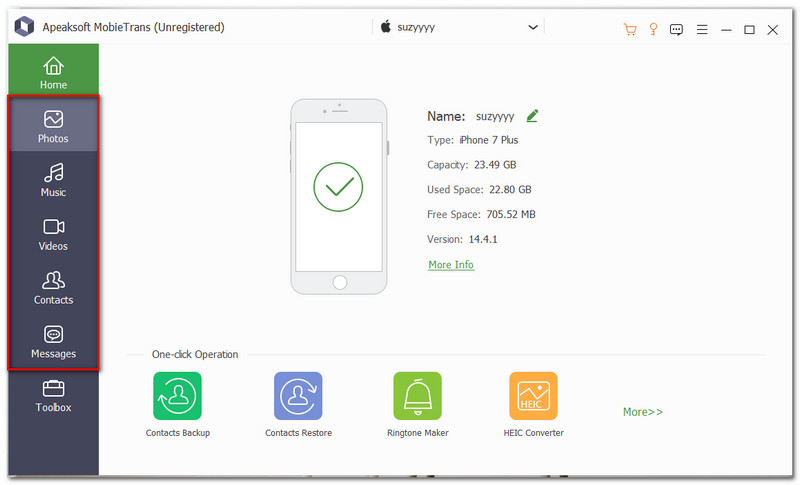Click the More Info link
The height and width of the screenshot is (485, 800).
pyautogui.click(x=451, y=265)
